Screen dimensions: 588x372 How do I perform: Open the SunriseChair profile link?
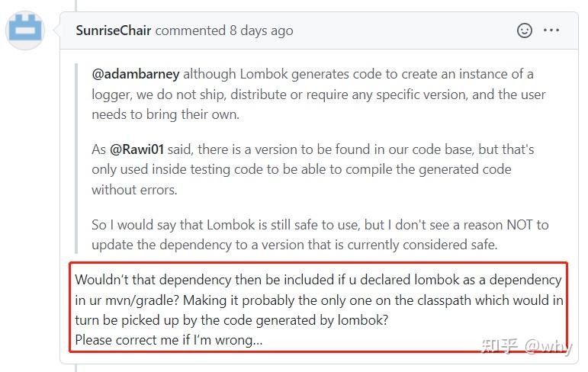click(114, 31)
